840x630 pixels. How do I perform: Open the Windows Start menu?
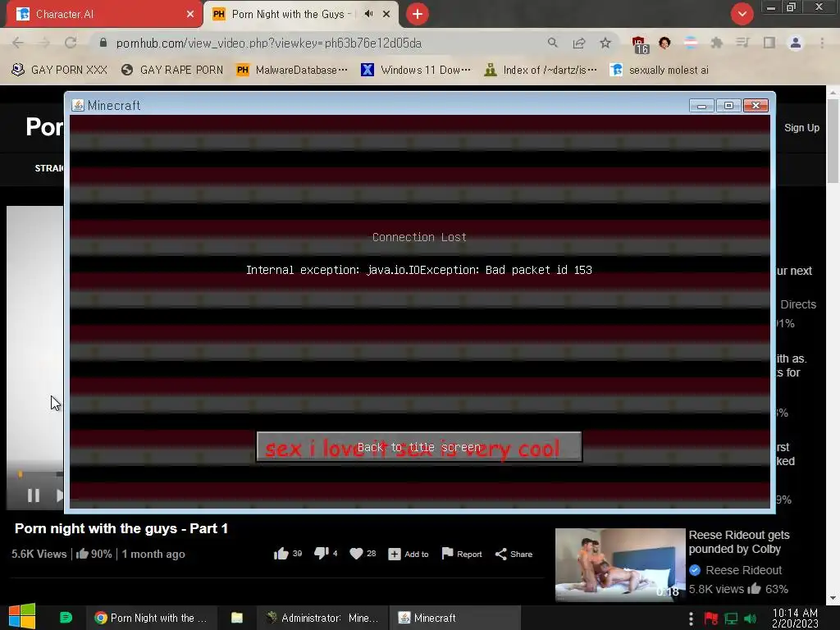[x=22, y=617]
